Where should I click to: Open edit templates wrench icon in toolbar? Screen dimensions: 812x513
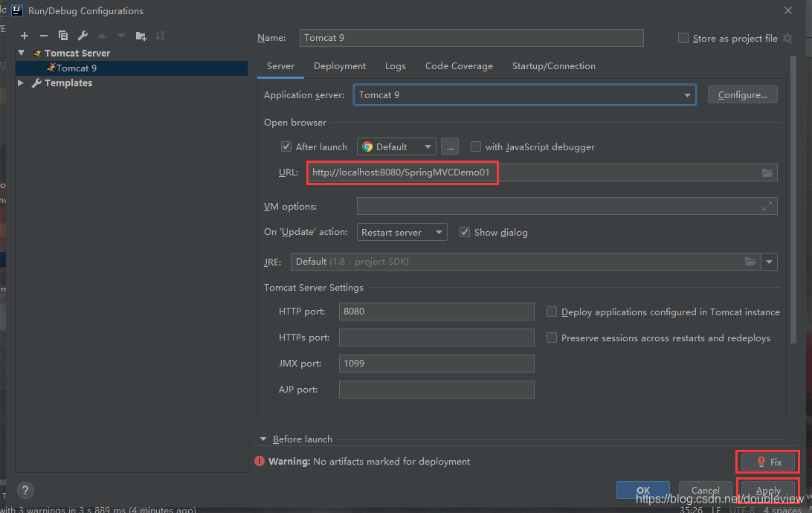(x=83, y=36)
